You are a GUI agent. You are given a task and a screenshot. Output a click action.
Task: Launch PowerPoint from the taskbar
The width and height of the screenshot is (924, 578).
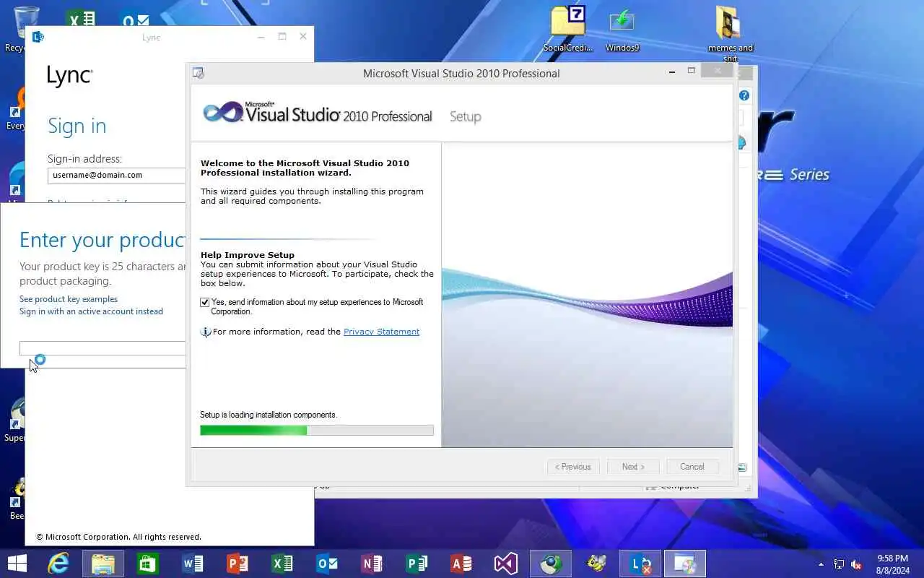pos(237,564)
